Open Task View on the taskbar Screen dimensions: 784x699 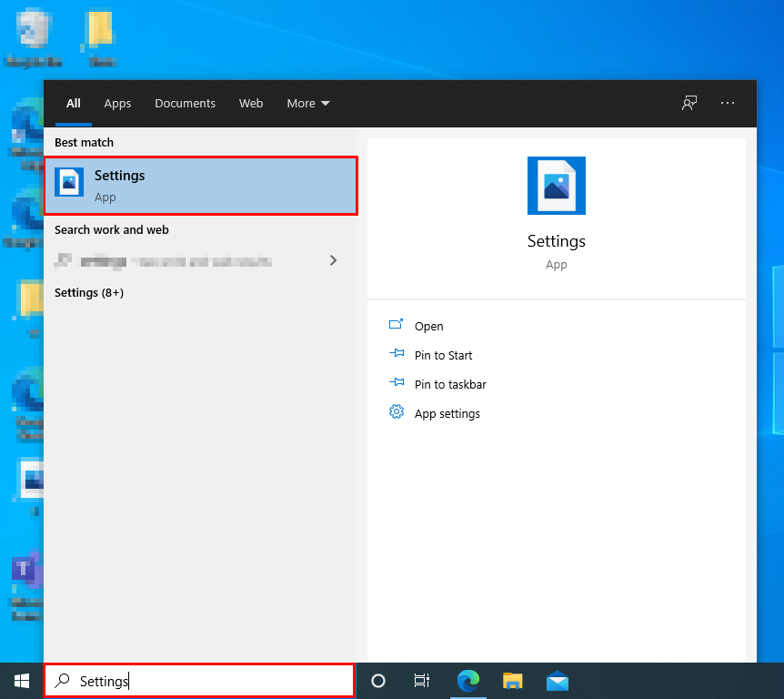[422, 681]
